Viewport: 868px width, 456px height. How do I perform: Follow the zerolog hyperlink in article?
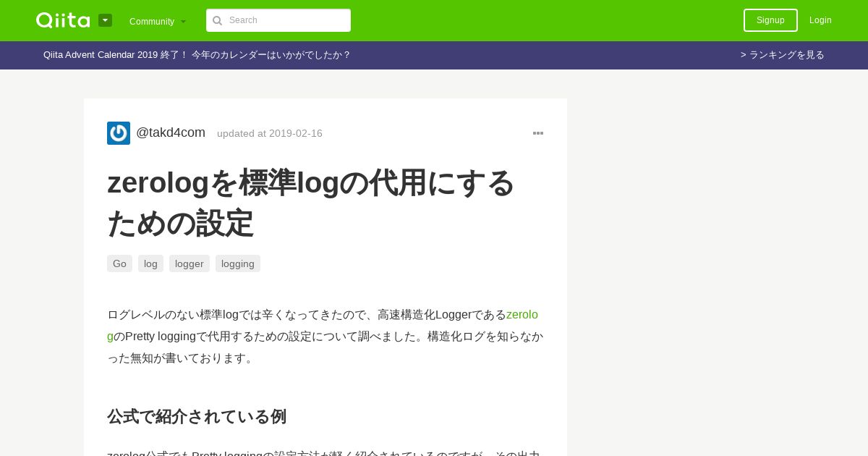coord(522,315)
